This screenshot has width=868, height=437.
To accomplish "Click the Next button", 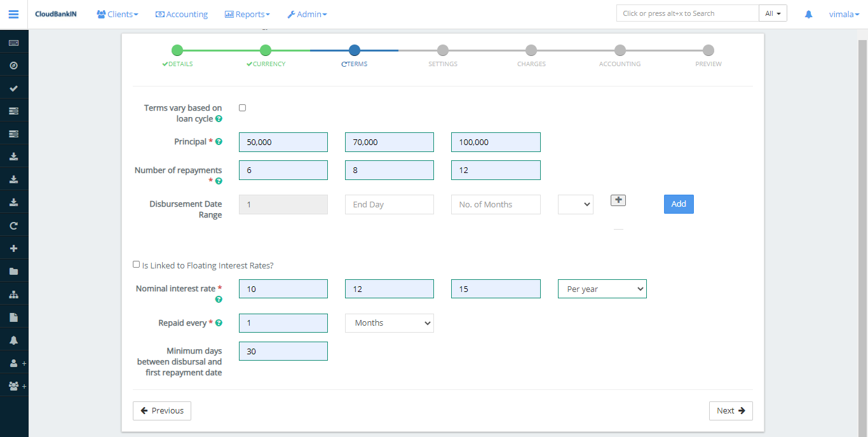I will (731, 411).
